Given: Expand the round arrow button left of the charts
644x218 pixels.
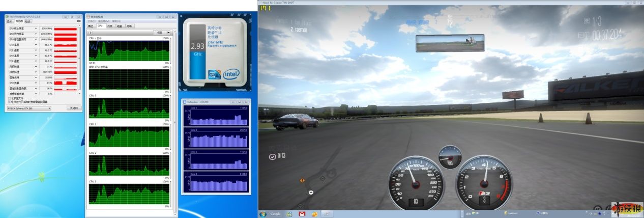Looking at the screenshot, I should point(91,33).
